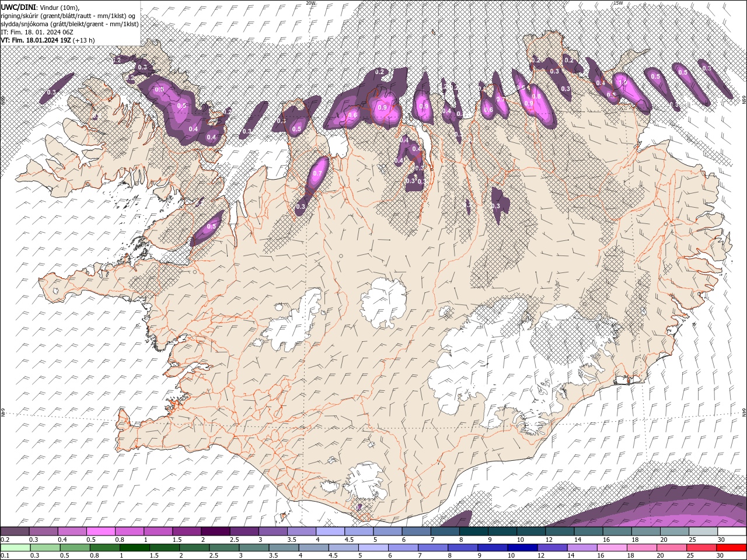
Task: Pick top-row swatch between 0.3 and 0.4
Action: pos(43,531)
